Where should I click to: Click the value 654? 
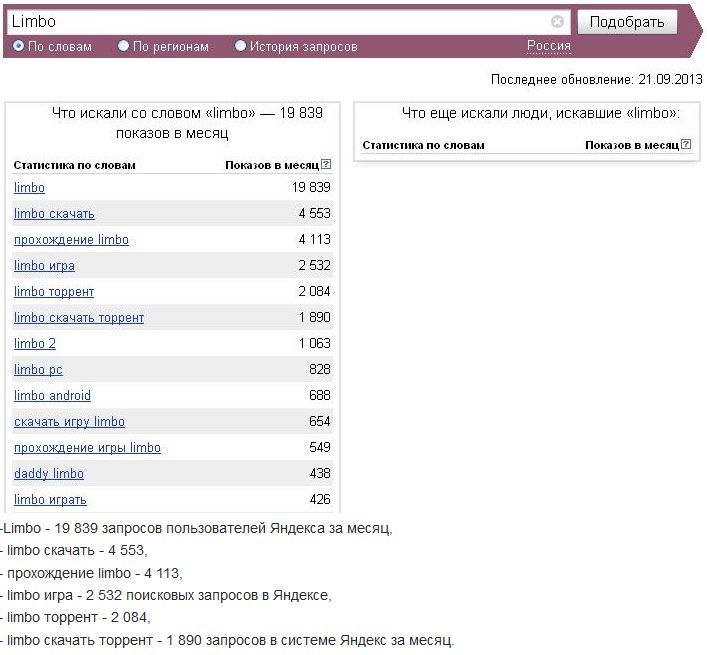pyautogui.click(x=320, y=421)
